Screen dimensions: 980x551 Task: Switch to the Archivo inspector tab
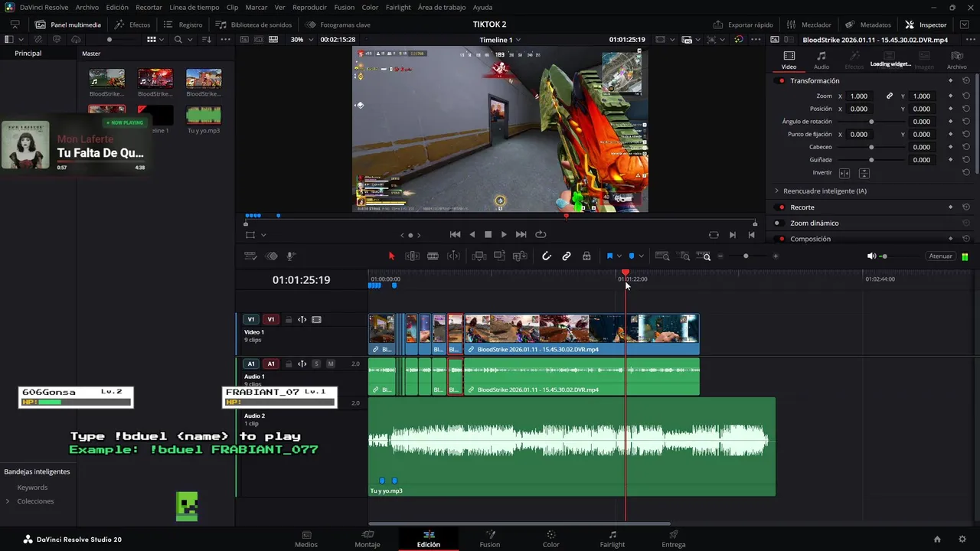[x=956, y=60]
